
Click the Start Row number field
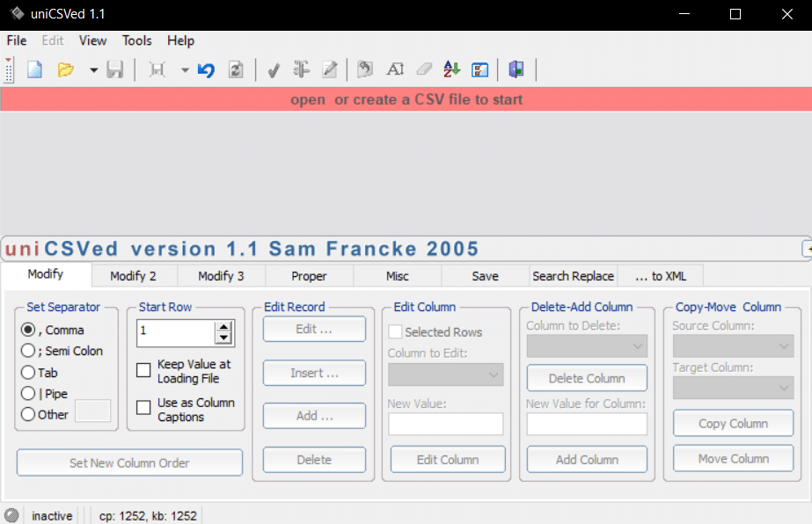click(x=176, y=333)
